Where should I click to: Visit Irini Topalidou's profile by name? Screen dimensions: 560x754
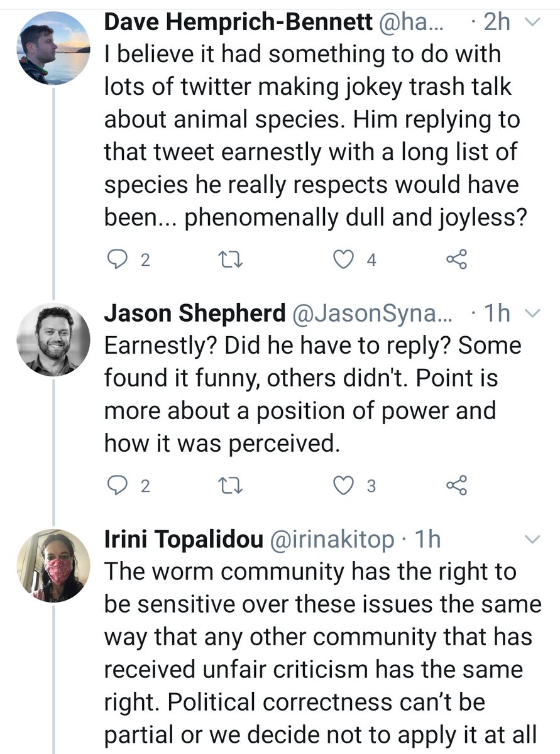click(183, 540)
